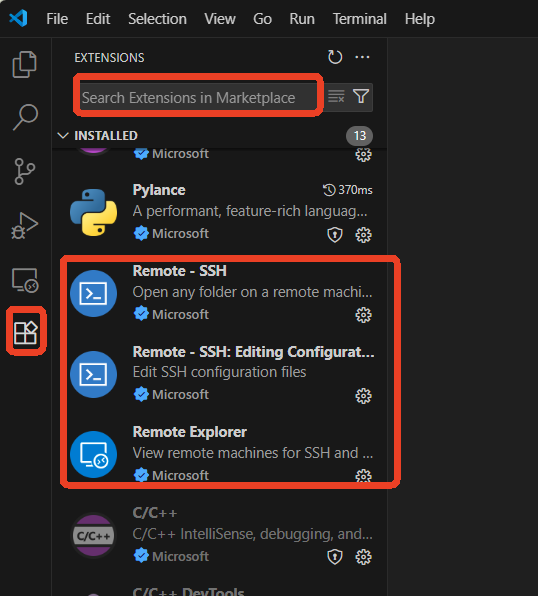
Task: Open the Edit menu
Action: point(98,19)
